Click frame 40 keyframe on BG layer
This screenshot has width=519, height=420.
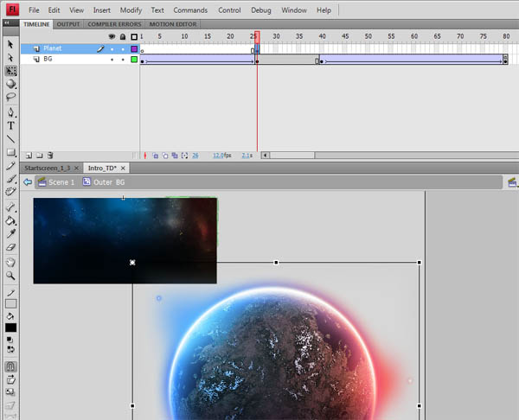322,60
